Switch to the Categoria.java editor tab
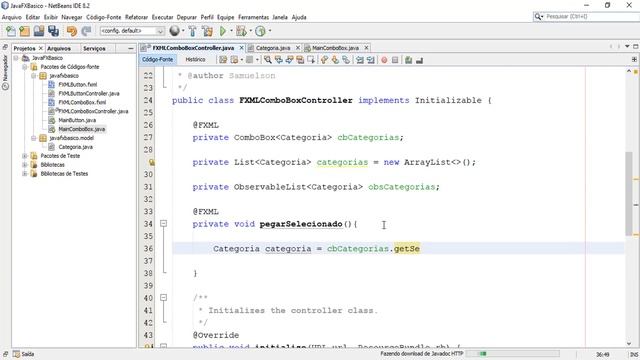 click(273, 48)
